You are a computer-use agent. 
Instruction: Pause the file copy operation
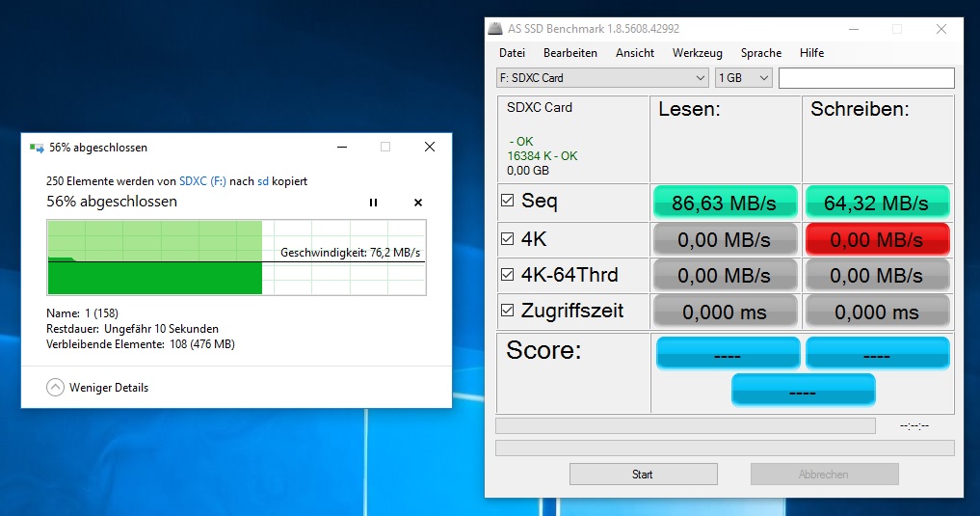[373, 203]
